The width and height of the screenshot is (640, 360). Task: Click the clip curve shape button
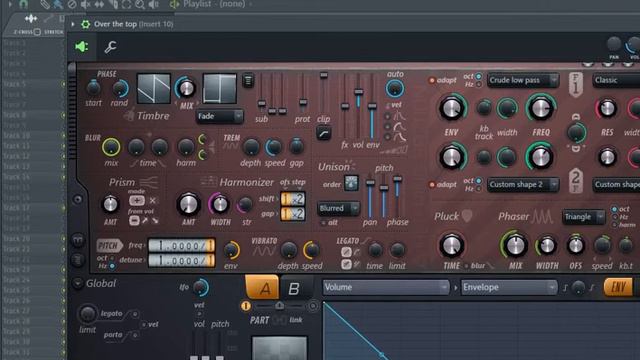[x=323, y=133]
